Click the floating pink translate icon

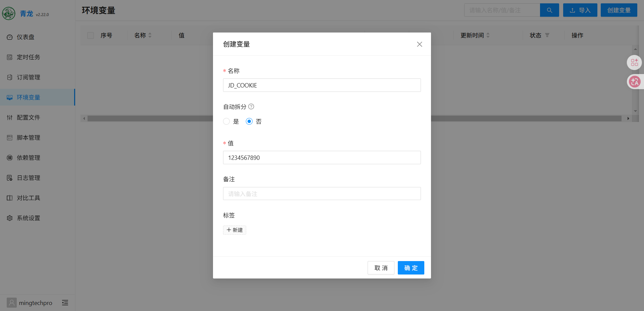634,81
